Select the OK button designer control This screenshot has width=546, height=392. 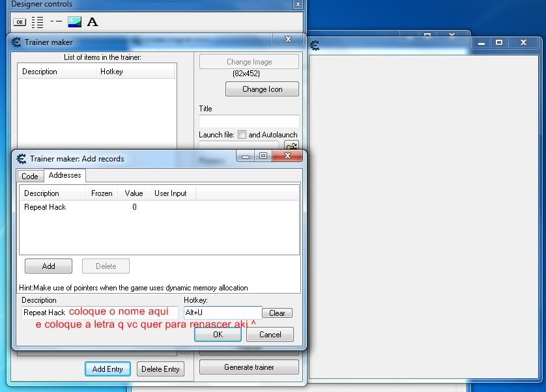click(20, 22)
